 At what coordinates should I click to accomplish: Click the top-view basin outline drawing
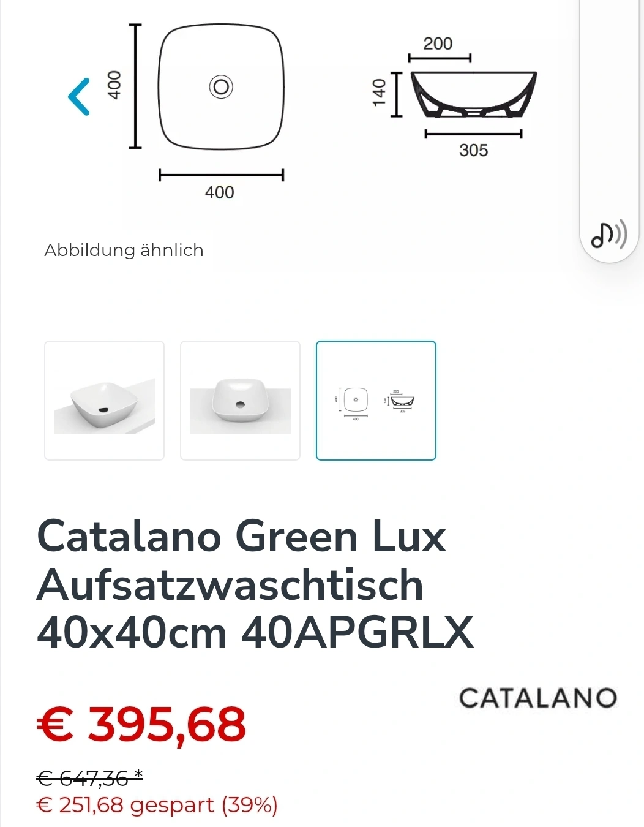[221, 86]
